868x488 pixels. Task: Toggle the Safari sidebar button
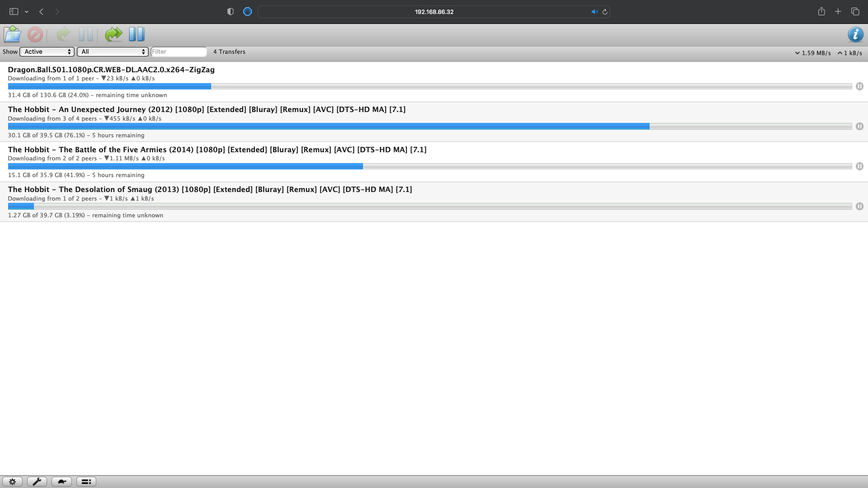(x=14, y=12)
